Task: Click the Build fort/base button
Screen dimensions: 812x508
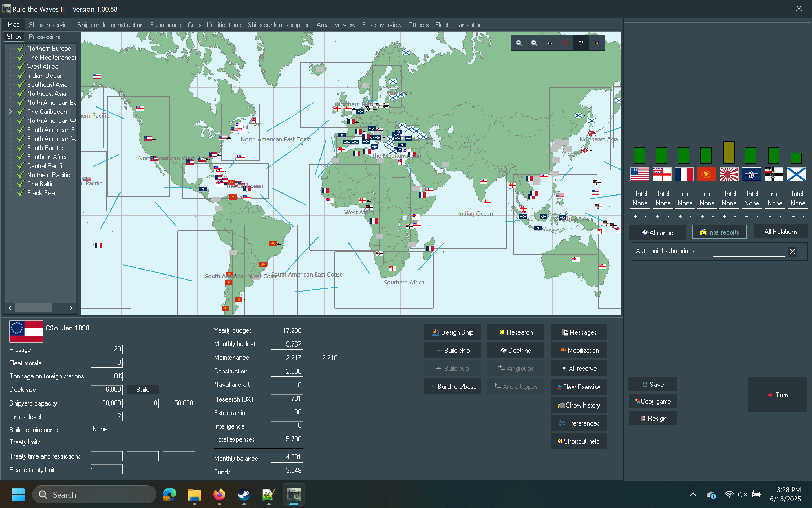Action: [x=452, y=387]
